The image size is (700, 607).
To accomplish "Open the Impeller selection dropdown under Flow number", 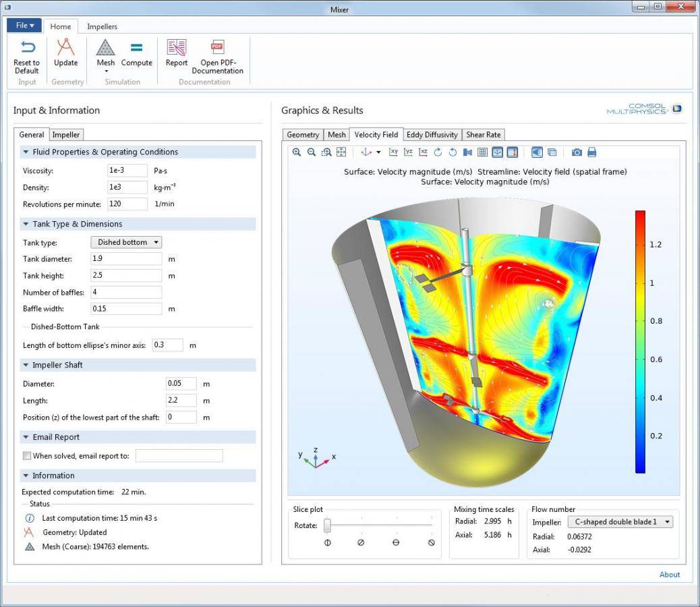I will [620, 521].
